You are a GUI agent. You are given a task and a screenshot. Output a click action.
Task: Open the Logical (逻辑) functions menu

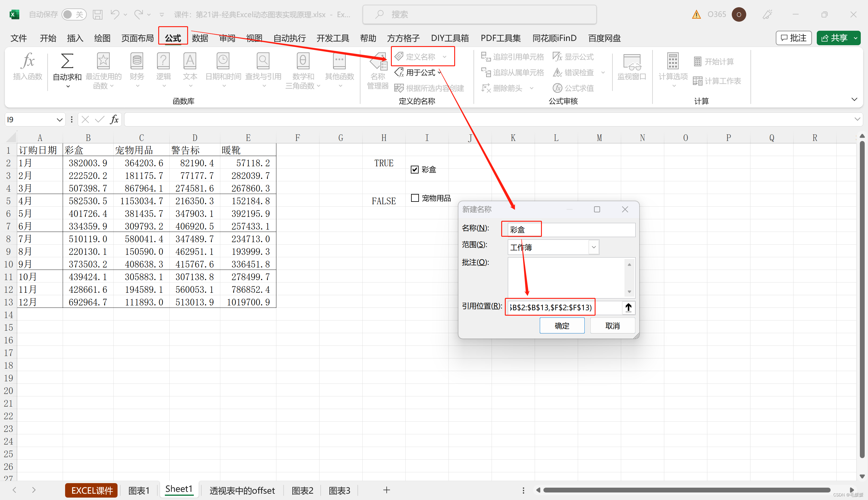coord(163,70)
